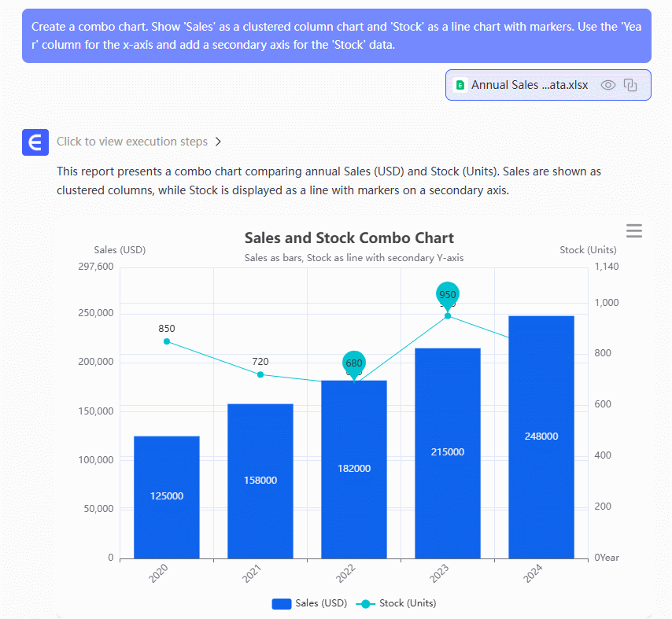Image resolution: width=672 pixels, height=619 pixels.
Task: Click the green spreadsheet file icon
Action: click(460, 85)
